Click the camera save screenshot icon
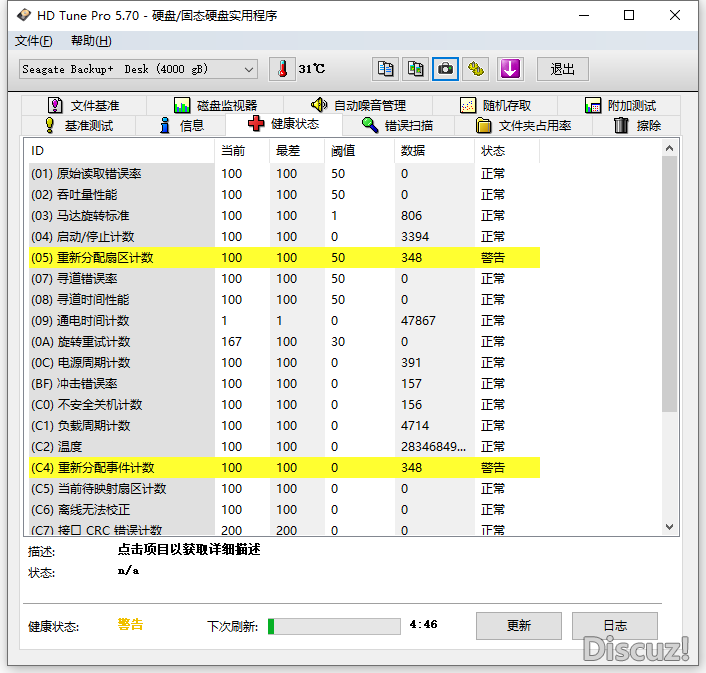Screen dimensions: 706x673 (x=446, y=69)
